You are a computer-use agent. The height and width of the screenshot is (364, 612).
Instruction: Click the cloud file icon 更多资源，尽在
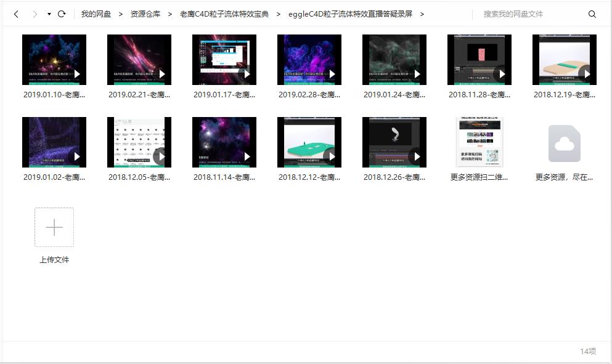tap(565, 144)
